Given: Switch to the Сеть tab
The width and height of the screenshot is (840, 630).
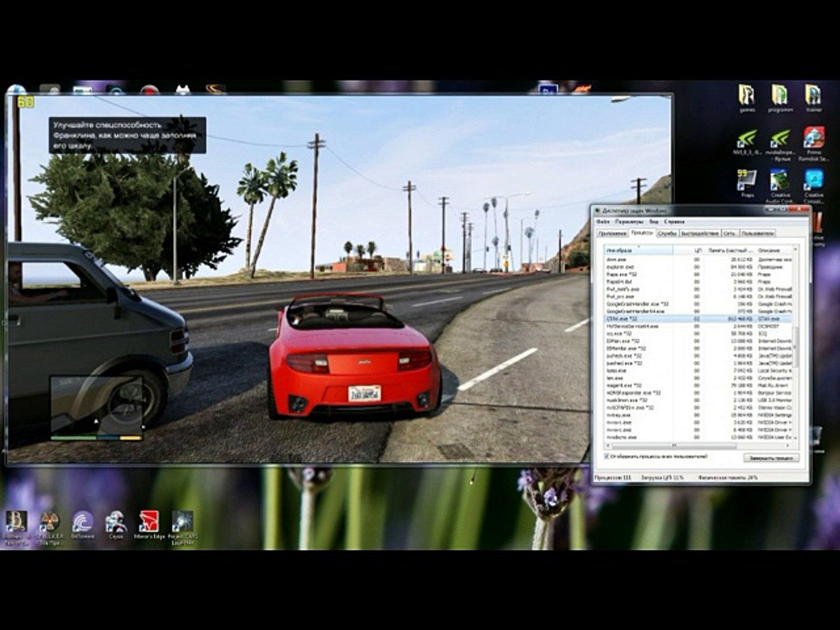Looking at the screenshot, I should point(730,233).
